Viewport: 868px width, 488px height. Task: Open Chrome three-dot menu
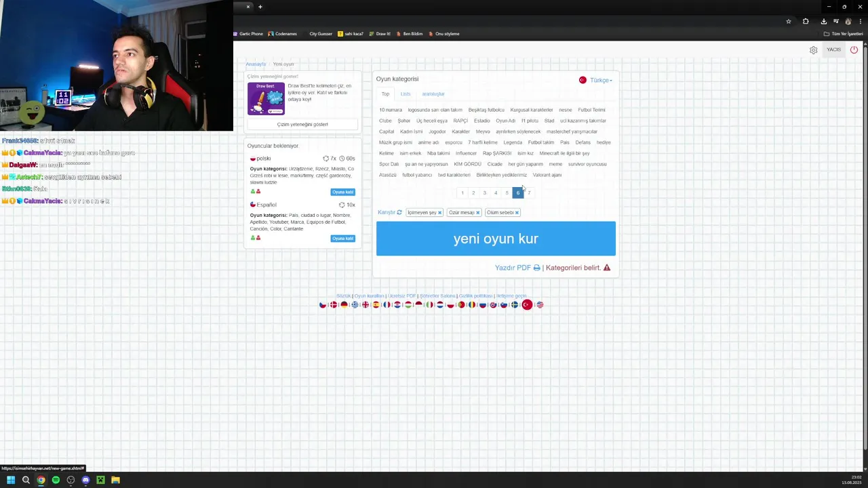pos(860,22)
